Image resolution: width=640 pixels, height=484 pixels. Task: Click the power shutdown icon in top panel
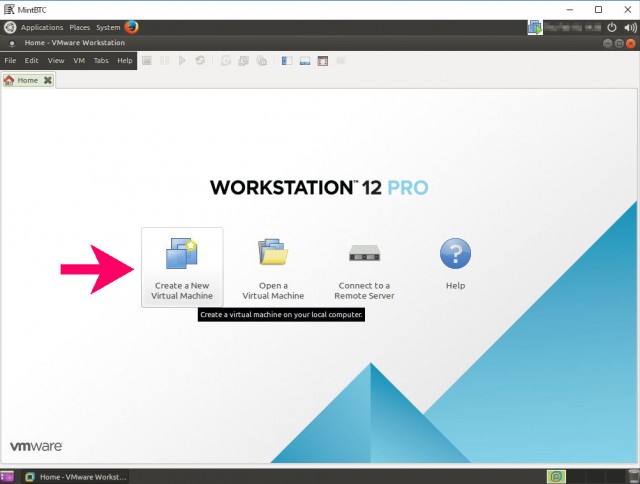click(x=611, y=27)
